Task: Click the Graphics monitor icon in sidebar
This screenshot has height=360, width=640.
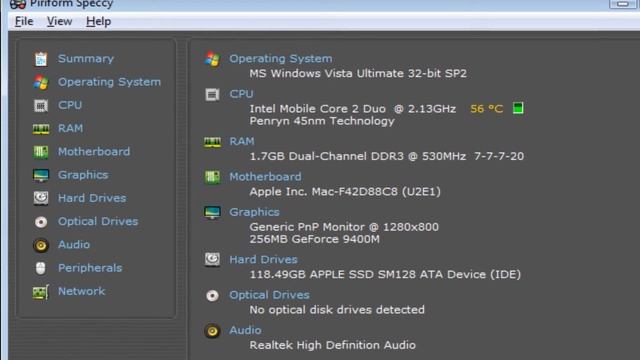Action: 41,176
